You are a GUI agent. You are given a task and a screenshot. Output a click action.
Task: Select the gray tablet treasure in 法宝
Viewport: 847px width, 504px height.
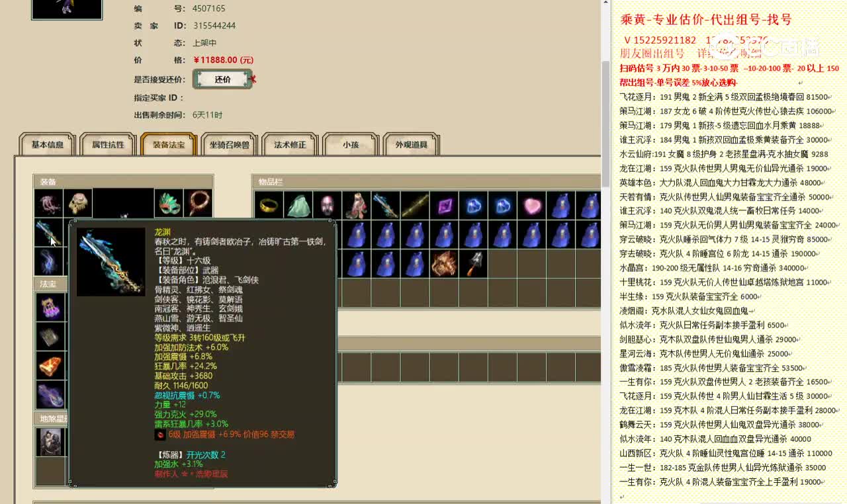[50, 336]
